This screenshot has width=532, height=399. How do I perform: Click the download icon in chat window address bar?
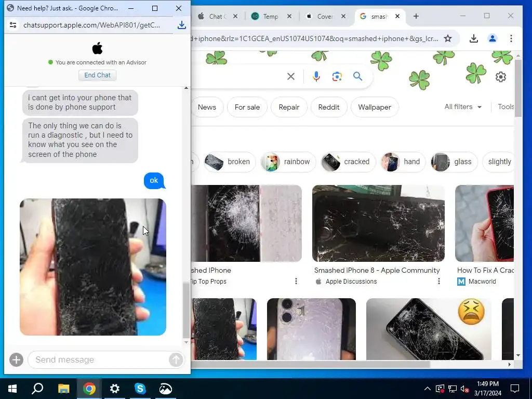[x=182, y=25]
